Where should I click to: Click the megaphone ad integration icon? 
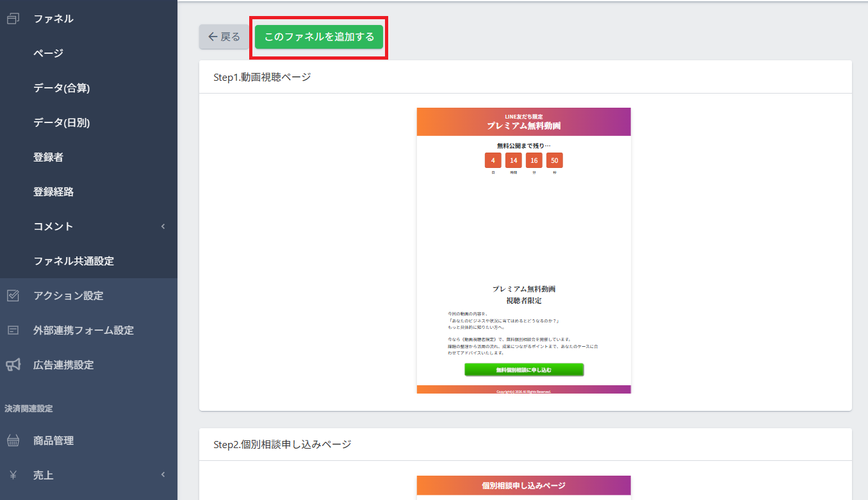coord(13,365)
